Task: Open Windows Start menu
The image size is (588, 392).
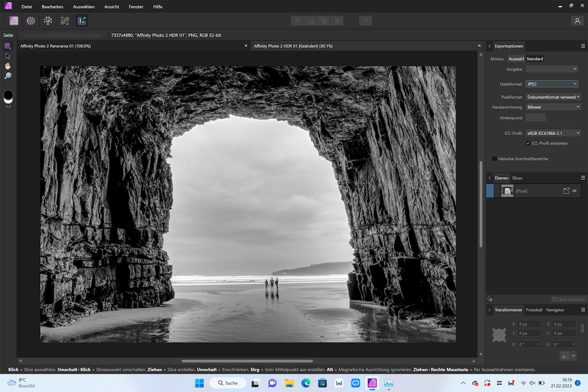Action: pyautogui.click(x=200, y=383)
